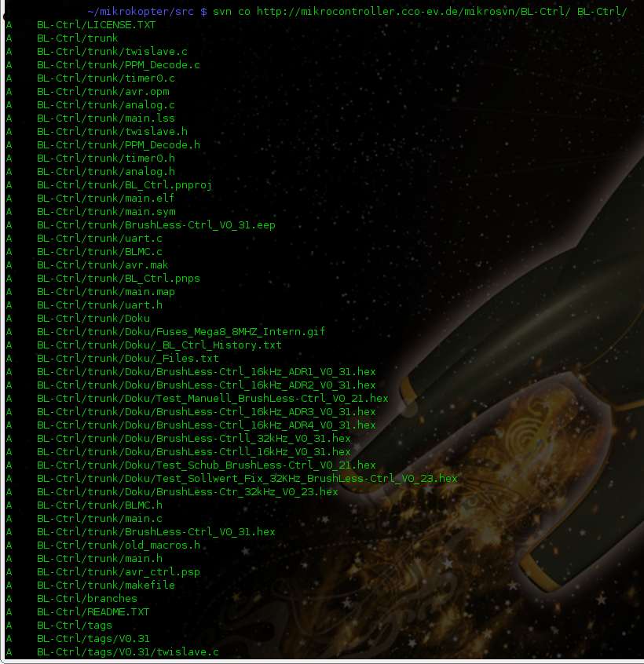
Task: Click _BL_Ctrl_History.txt line
Action: click(159, 345)
